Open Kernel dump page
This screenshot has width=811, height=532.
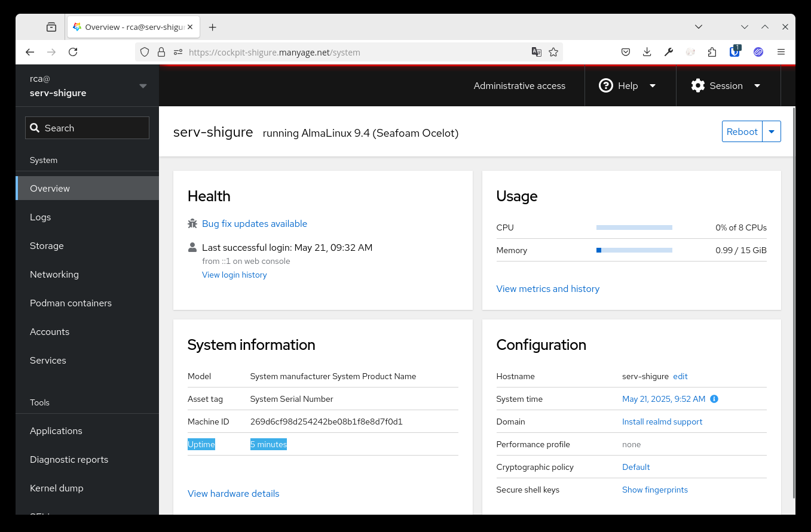87,488
